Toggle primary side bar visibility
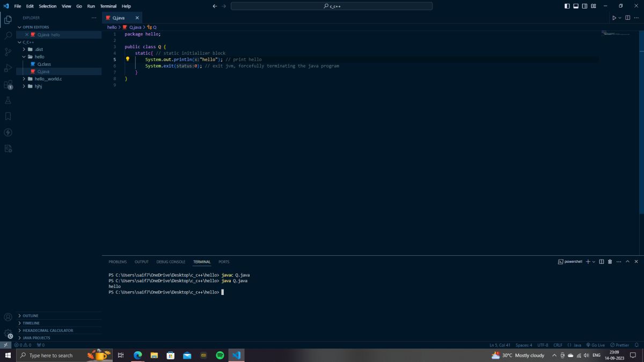The image size is (644, 362). [567, 6]
